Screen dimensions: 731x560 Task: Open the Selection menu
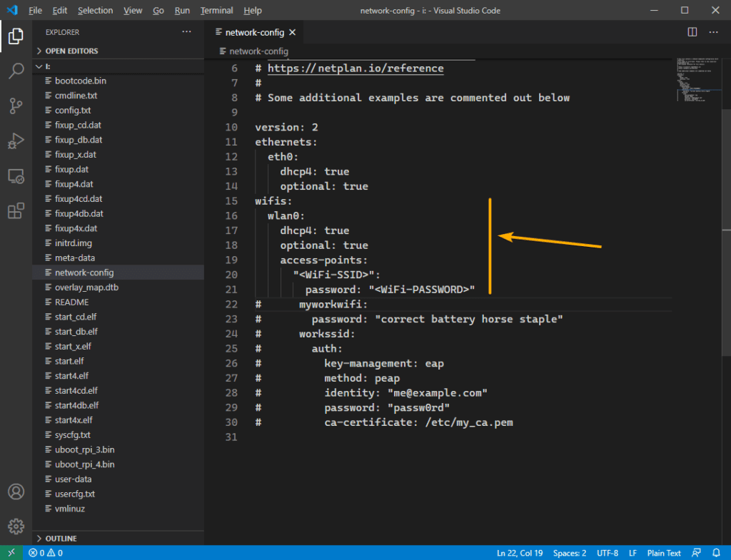[95, 11]
